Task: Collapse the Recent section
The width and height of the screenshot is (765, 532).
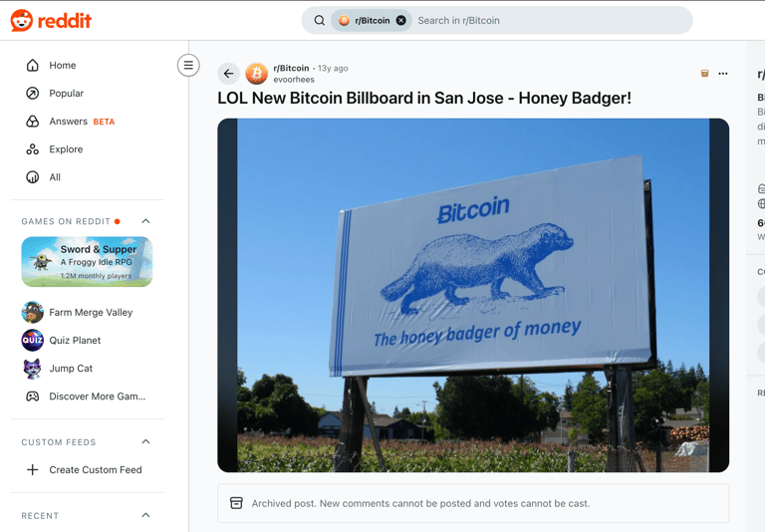Action: click(x=145, y=515)
